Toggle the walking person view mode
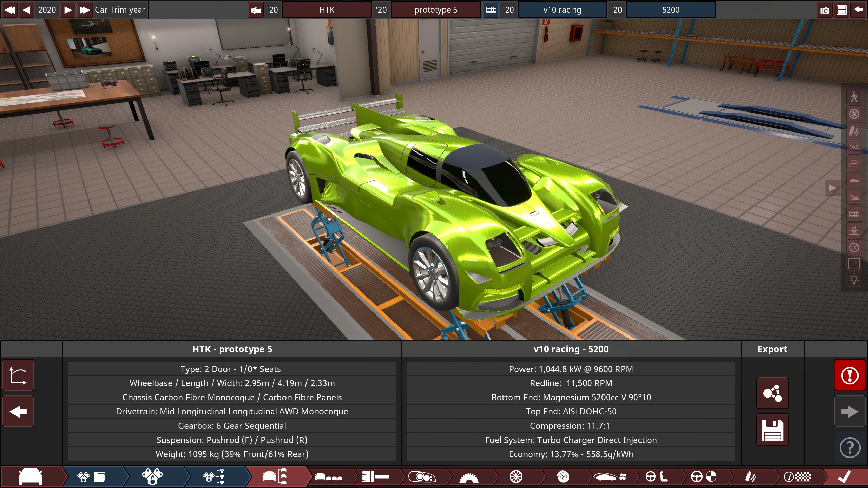 [854, 97]
